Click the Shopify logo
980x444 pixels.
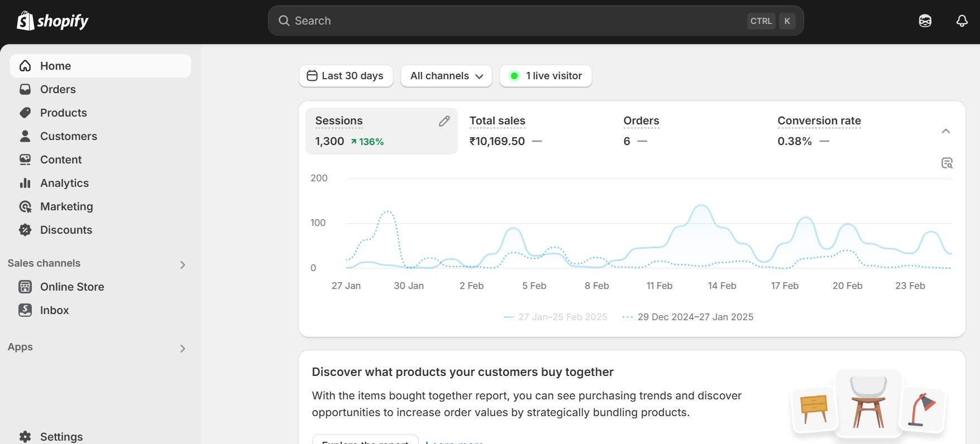pyautogui.click(x=52, y=21)
